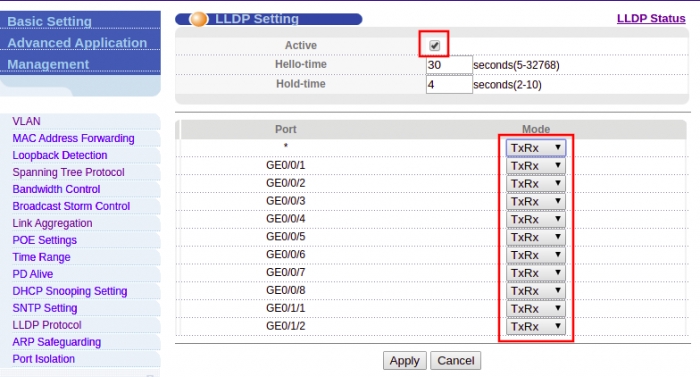700x377 pixels.
Task: Open Mode dropdown for GE0/1/1
Action: [x=536, y=309]
